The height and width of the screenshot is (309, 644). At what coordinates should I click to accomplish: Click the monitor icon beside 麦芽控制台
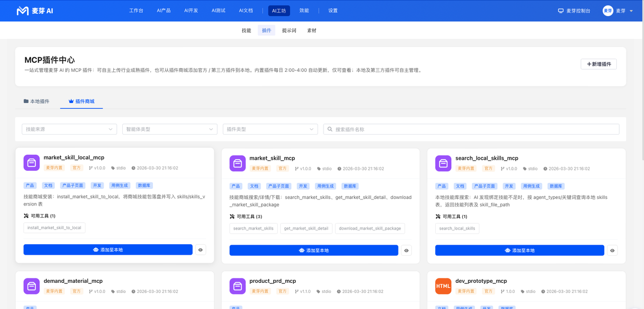[x=560, y=11]
